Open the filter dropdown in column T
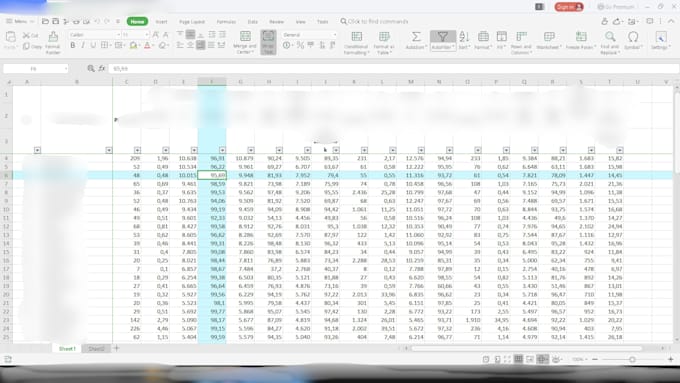This screenshot has width=680, height=383. (620, 150)
